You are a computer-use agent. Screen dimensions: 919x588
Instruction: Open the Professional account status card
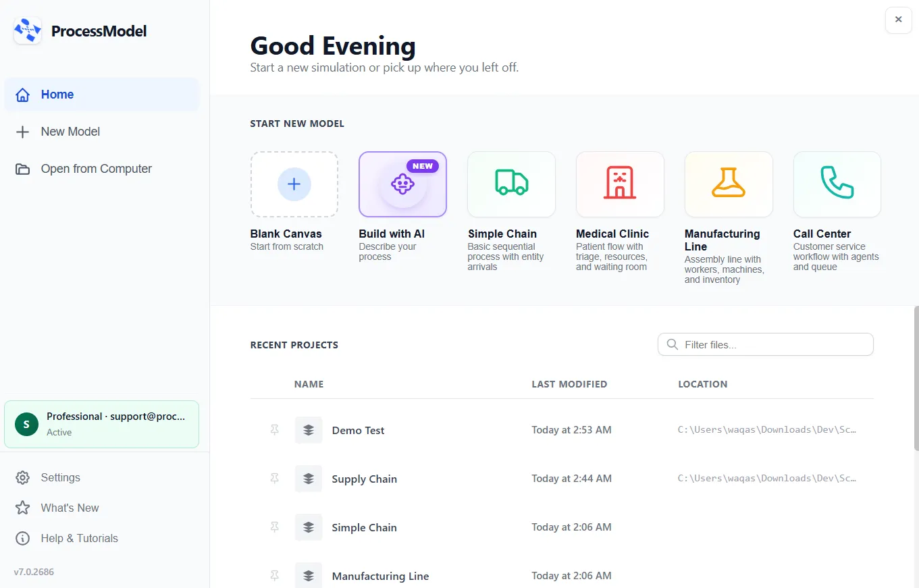102,424
